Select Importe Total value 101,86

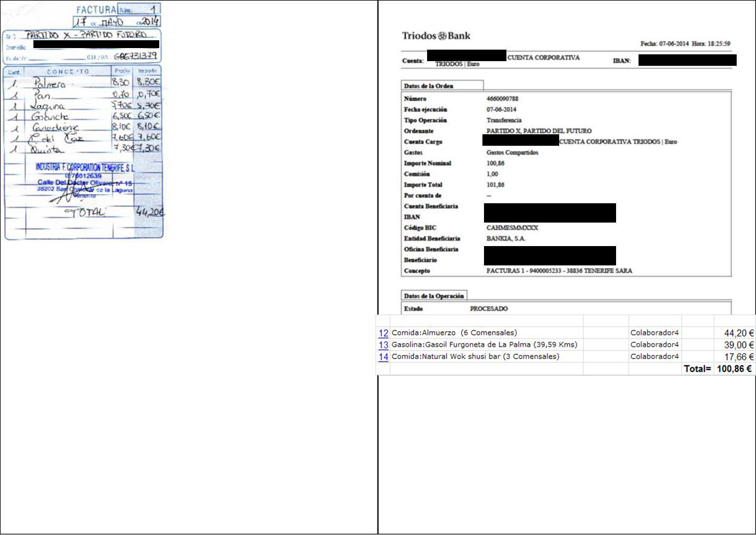pos(495,185)
